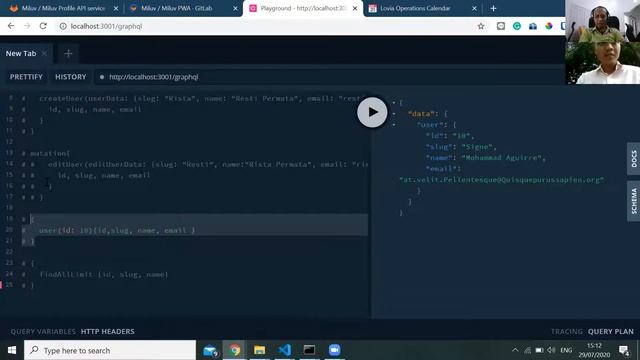Switch to Lovia Operations Calendar tab
The image size is (640, 360).
tap(420, 8)
